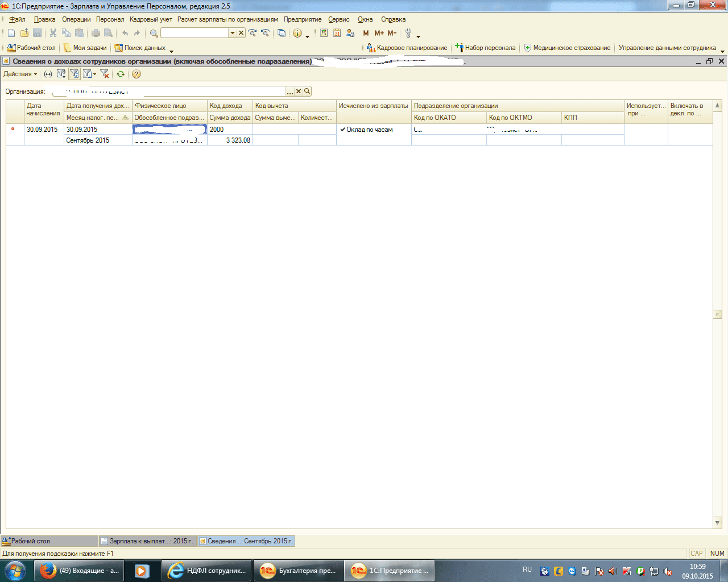The height and width of the screenshot is (582, 728).
Task: Open the Кадровый учет menu
Action: [x=151, y=19]
